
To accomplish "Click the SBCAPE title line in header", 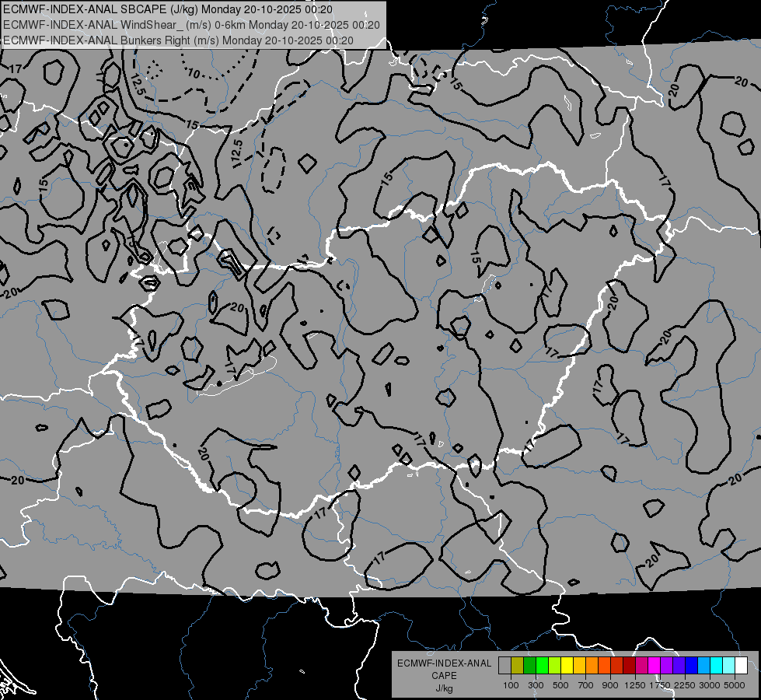I will [x=168, y=9].
